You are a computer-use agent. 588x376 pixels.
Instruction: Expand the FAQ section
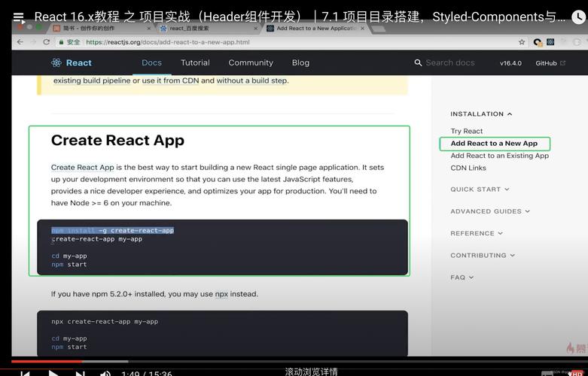[462, 277]
